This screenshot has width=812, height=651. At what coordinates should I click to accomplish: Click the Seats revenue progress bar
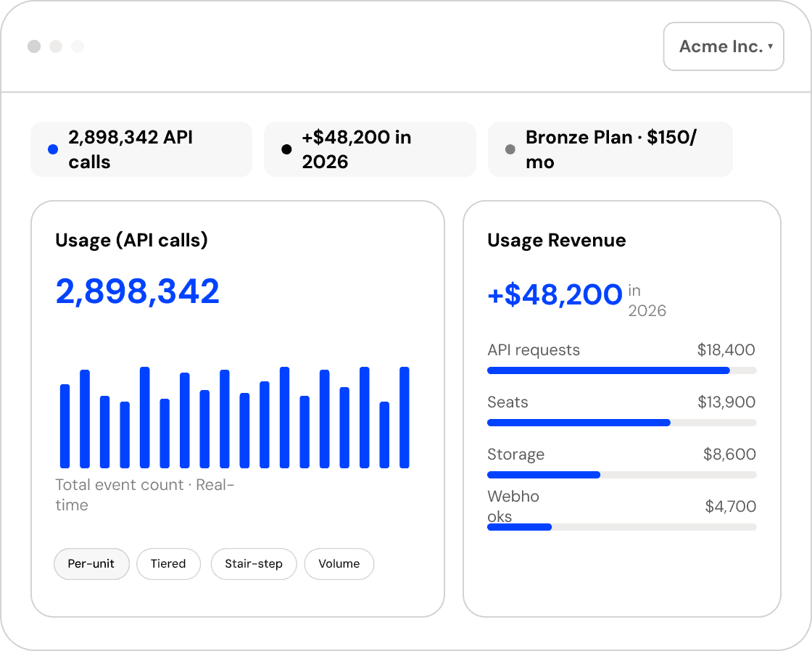(x=621, y=423)
